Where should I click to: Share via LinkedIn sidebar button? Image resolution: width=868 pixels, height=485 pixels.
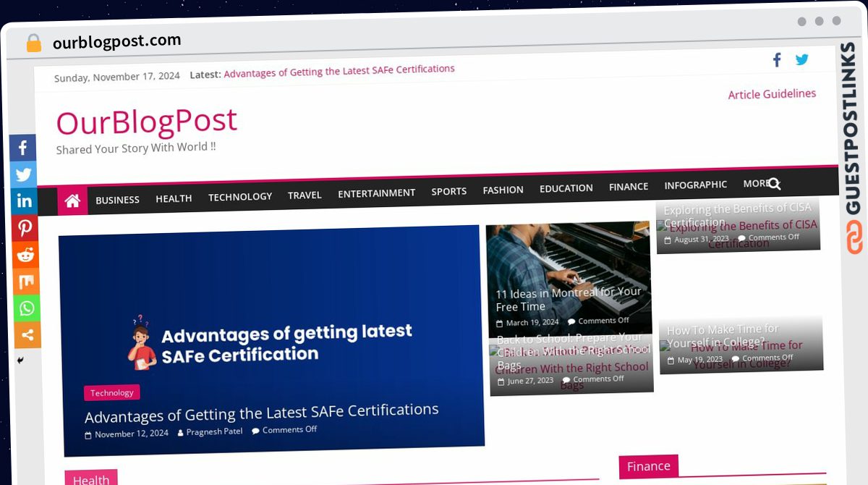coord(25,201)
